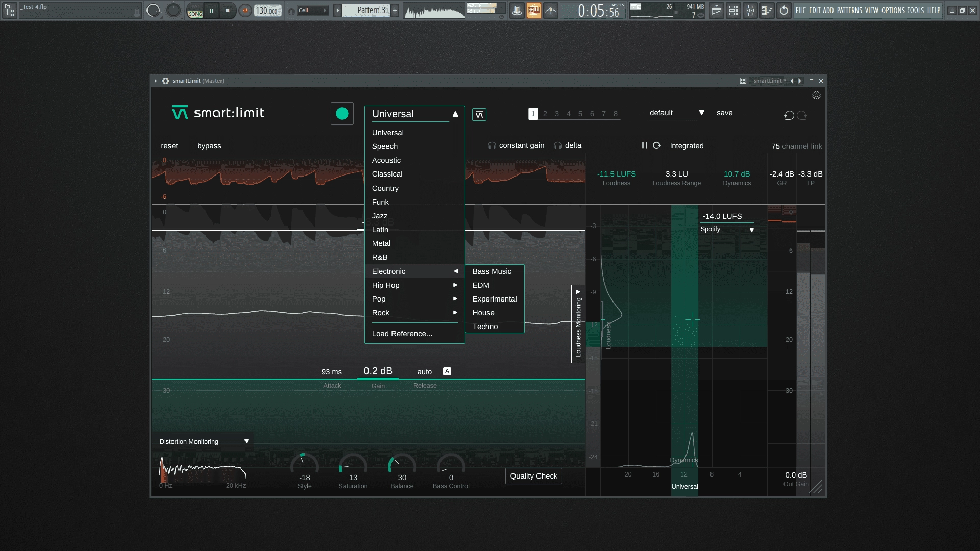Image resolution: width=980 pixels, height=551 pixels.
Task: Pause playback in FL Studio transport
Action: click(211, 10)
